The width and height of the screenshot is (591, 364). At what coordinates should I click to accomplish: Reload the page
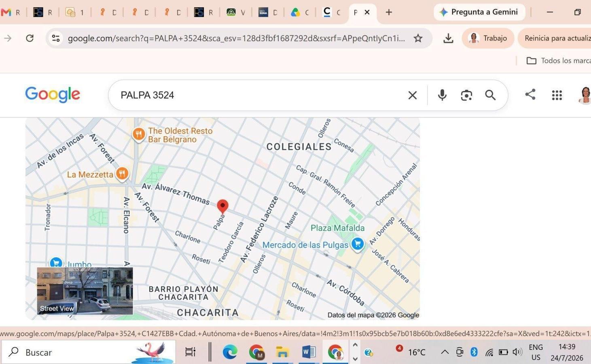pos(30,38)
